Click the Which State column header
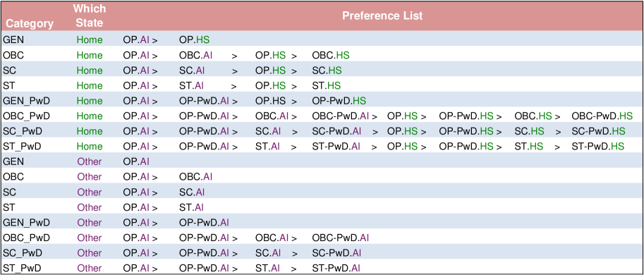The width and height of the screenshot is (644, 275). tap(89, 16)
